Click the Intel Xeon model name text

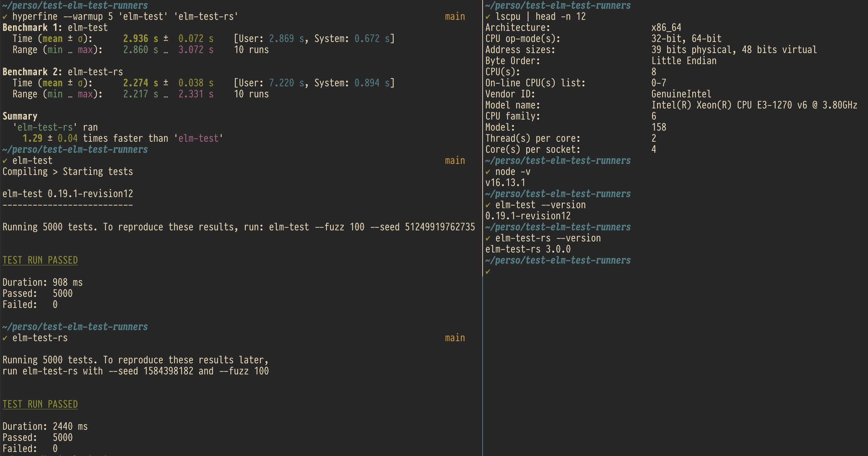point(754,105)
